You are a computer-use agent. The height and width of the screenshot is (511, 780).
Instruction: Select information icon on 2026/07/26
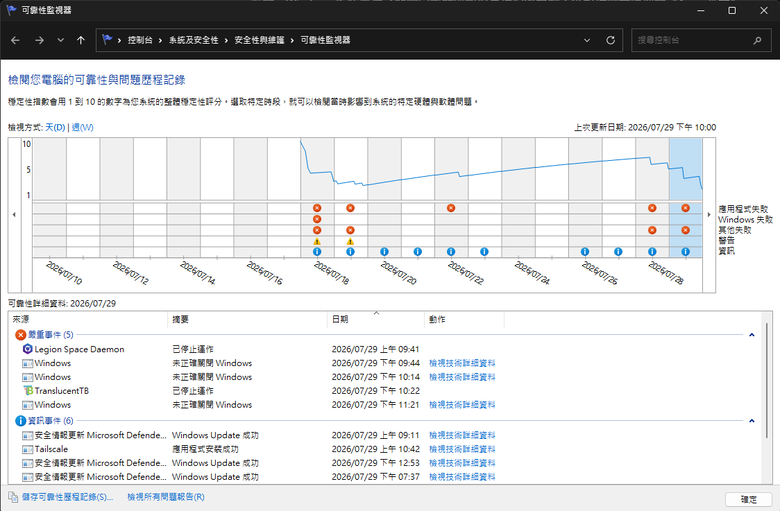585,252
